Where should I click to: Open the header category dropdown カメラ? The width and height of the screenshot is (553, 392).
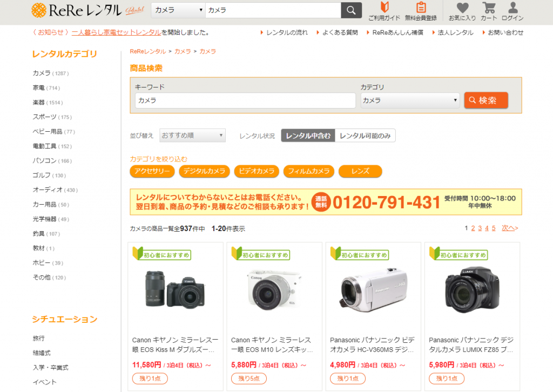(178, 10)
